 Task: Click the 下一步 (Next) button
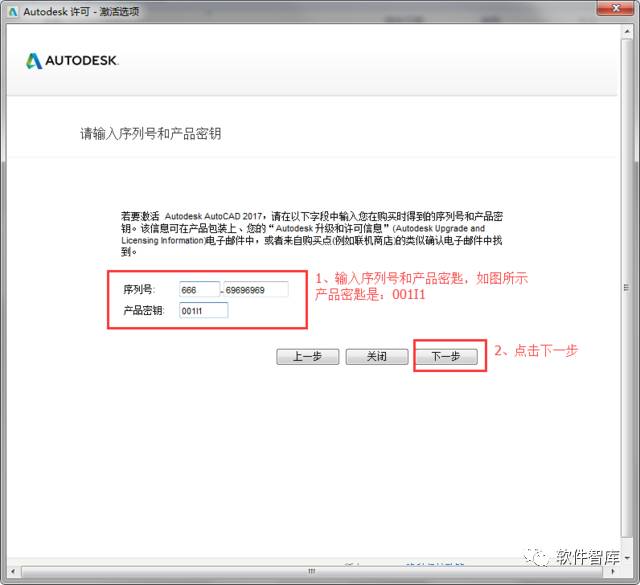(x=446, y=356)
